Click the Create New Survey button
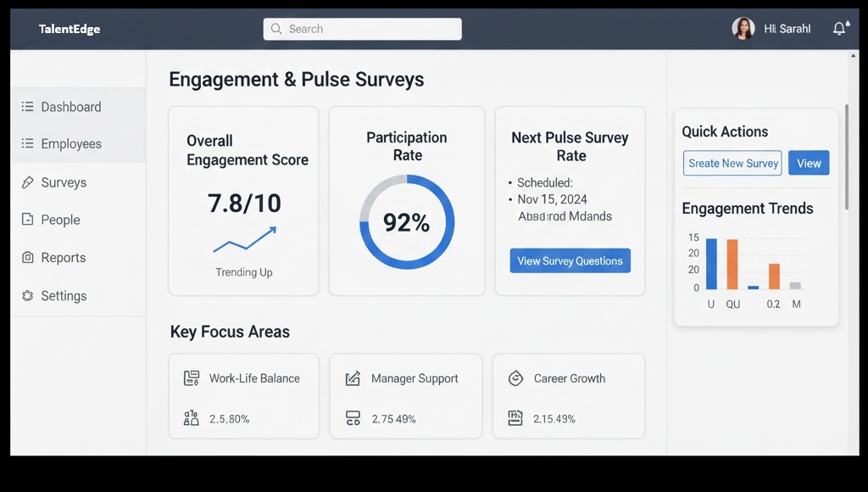The height and width of the screenshot is (492, 868). (733, 164)
